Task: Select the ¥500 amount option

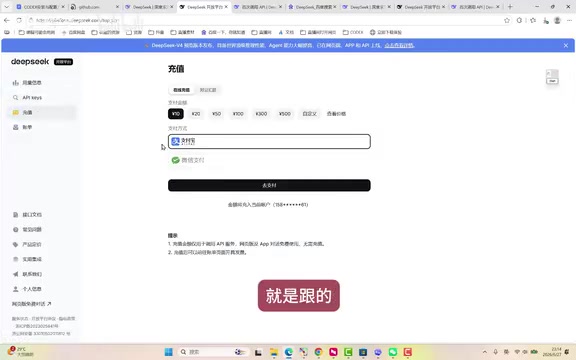Action: tap(285, 114)
